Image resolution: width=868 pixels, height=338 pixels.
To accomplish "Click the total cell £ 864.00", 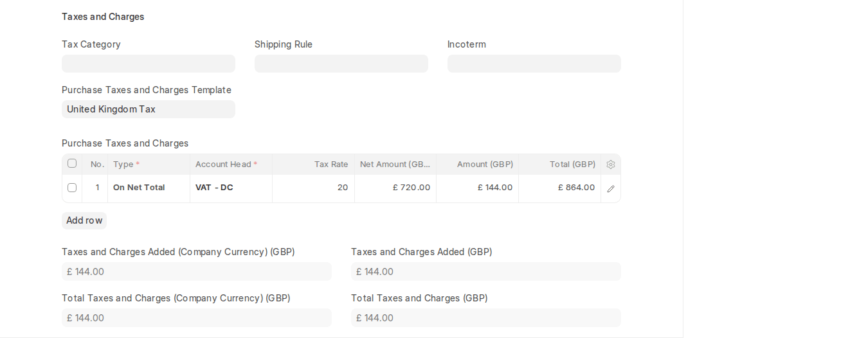I will [560, 188].
